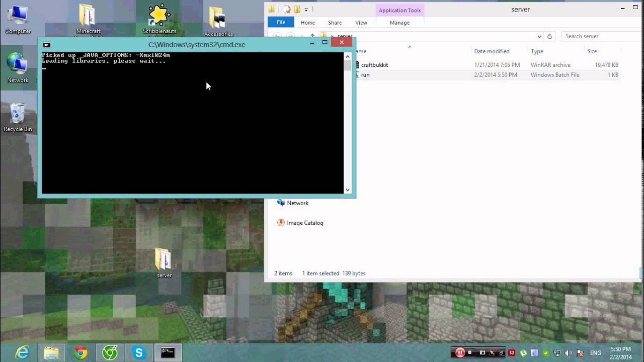Switch to the View ribbon tab
Viewport: 644px width, 362px height.
click(361, 23)
